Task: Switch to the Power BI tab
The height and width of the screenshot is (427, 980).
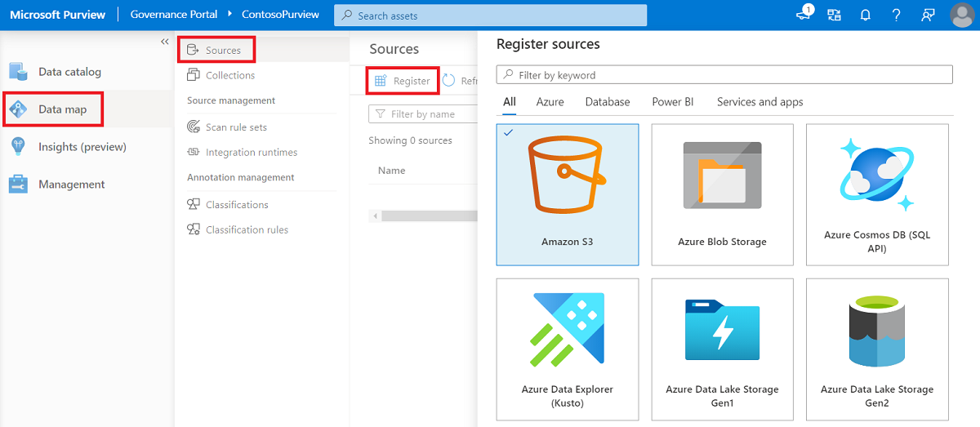Action: 673,102
